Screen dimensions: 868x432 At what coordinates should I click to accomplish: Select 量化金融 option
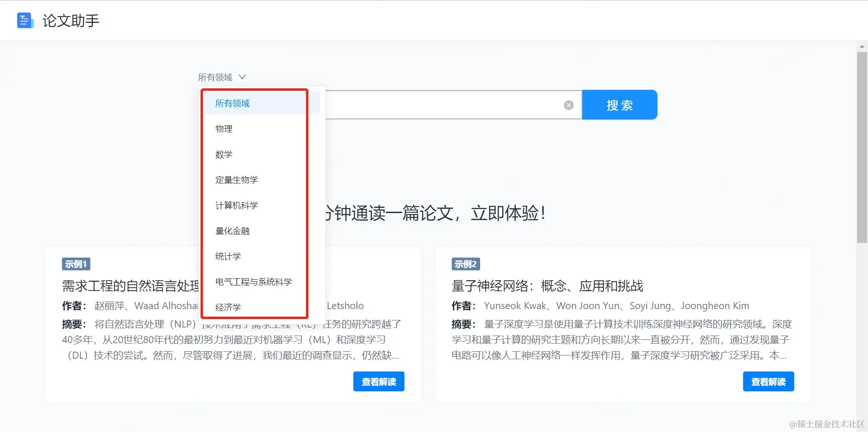262,231
